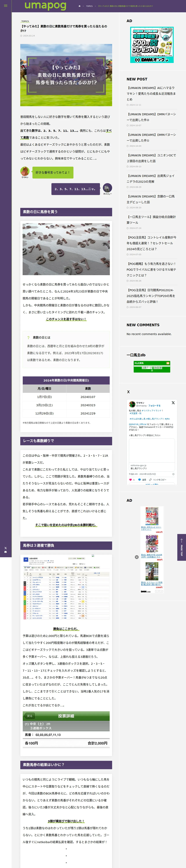
Task: Open ad 第3位: 日刊コンピ エリートポイント
Action: click(151, 528)
